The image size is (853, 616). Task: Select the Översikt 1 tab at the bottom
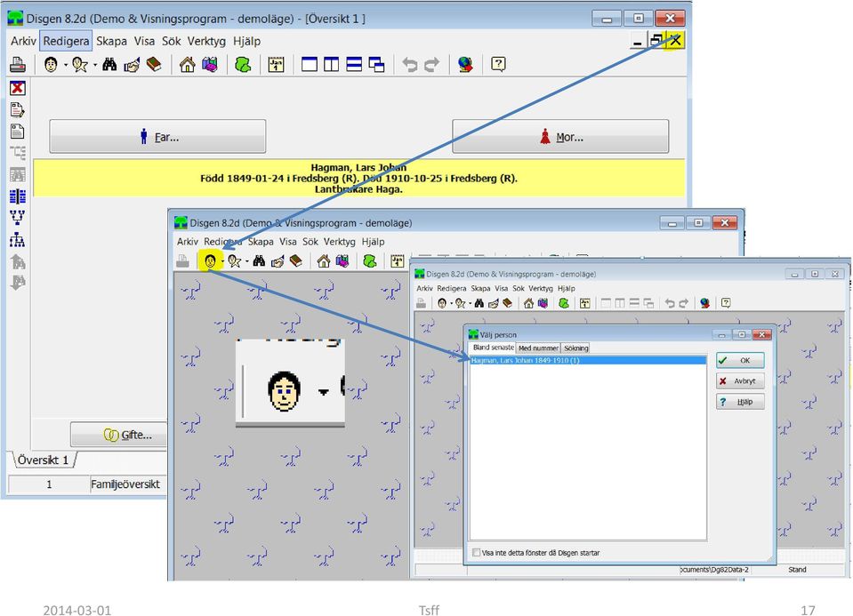tap(43, 460)
